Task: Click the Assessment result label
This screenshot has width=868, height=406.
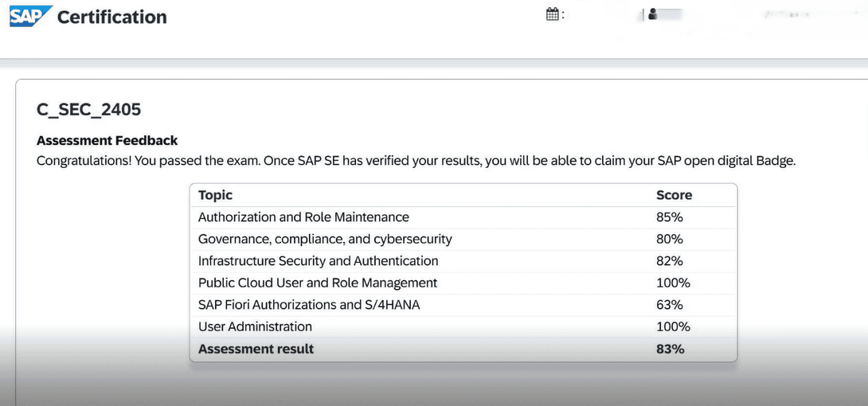Action: click(x=256, y=349)
